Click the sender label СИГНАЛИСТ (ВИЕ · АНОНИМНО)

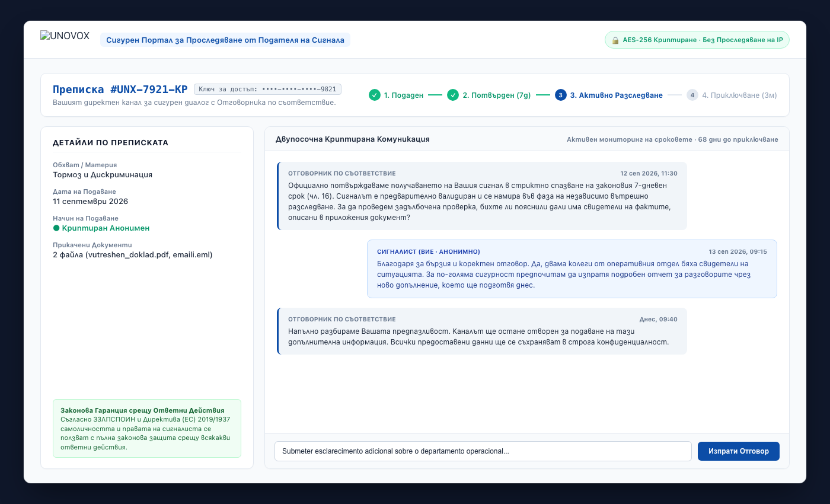pyautogui.click(x=429, y=252)
